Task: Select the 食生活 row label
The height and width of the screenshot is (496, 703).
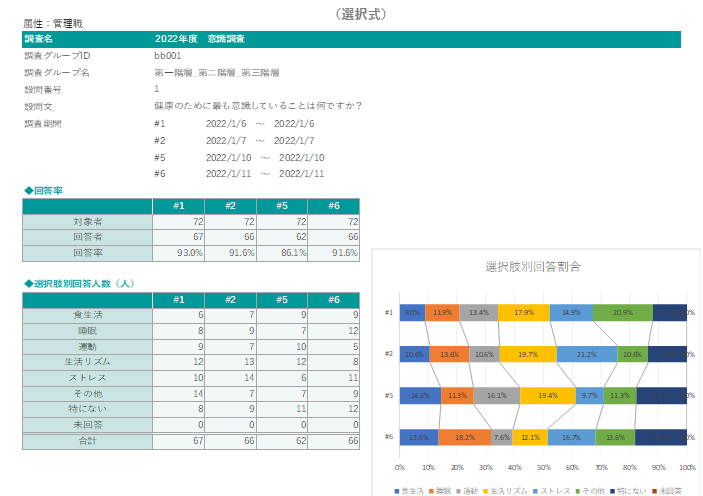Action: click(x=87, y=315)
